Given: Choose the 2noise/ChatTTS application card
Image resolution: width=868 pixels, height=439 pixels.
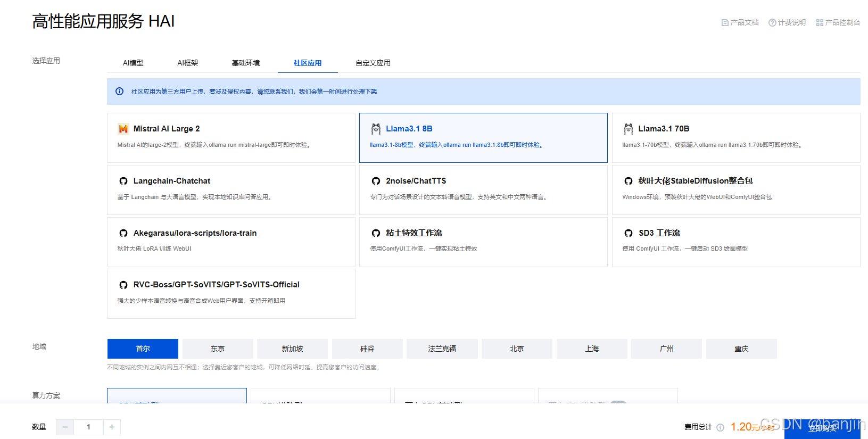Looking at the screenshot, I should tap(483, 190).
